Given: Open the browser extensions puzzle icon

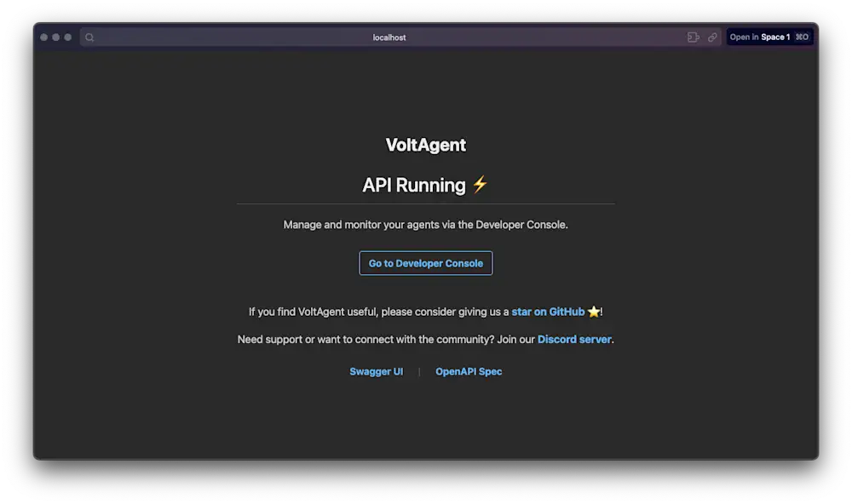Looking at the screenshot, I should pyautogui.click(x=693, y=37).
